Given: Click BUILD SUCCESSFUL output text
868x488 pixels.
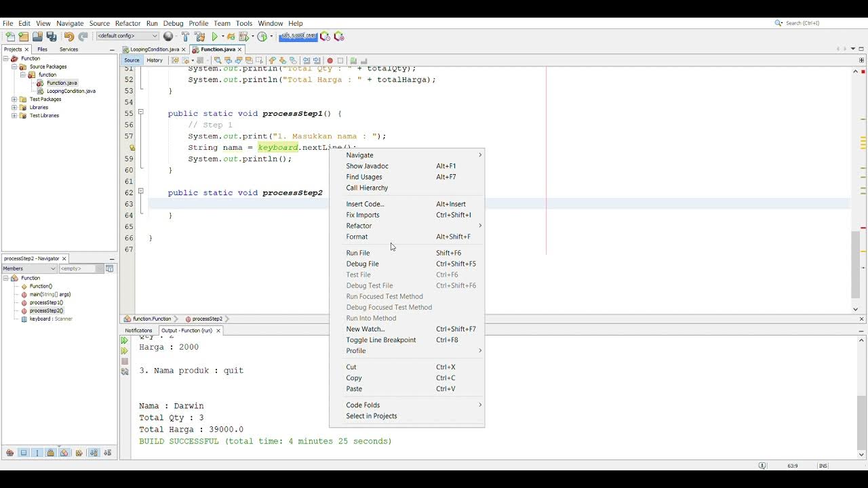Looking at the screenshot, I should pos(265,441).
